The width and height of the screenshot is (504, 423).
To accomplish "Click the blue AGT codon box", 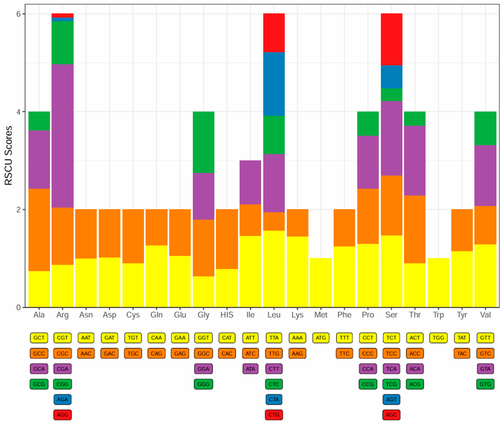I will point(391,400).
